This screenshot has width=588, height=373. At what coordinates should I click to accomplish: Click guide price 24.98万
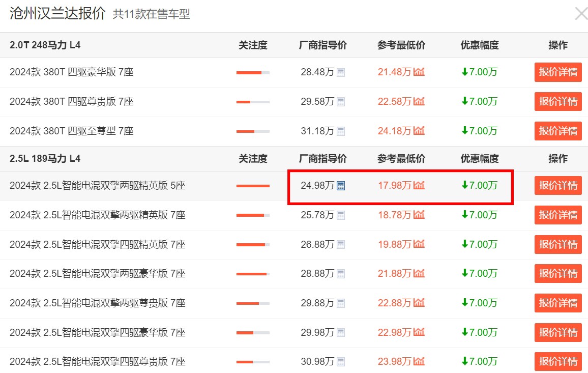[x=317, y=185]
